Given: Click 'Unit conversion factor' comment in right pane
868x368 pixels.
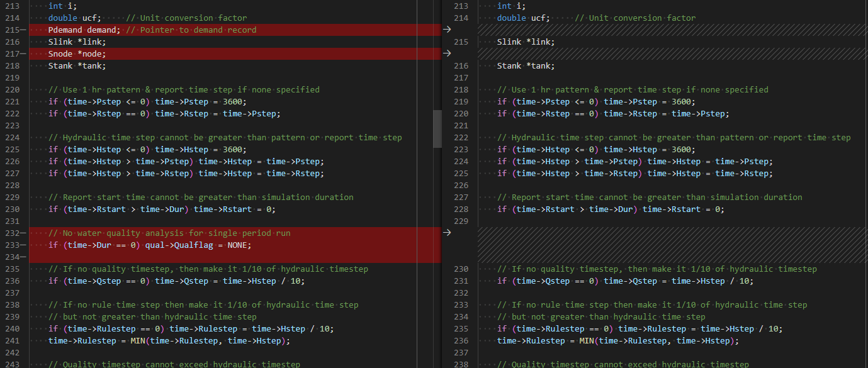Looking at the screenshot, I should tap(635, 18).
